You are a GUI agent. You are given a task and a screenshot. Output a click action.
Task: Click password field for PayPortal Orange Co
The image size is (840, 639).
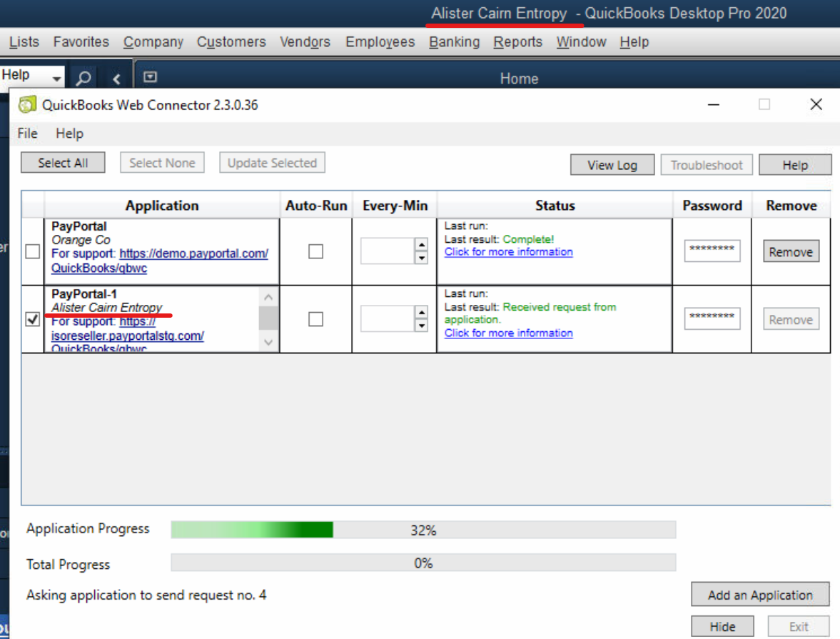coord(712,251)
